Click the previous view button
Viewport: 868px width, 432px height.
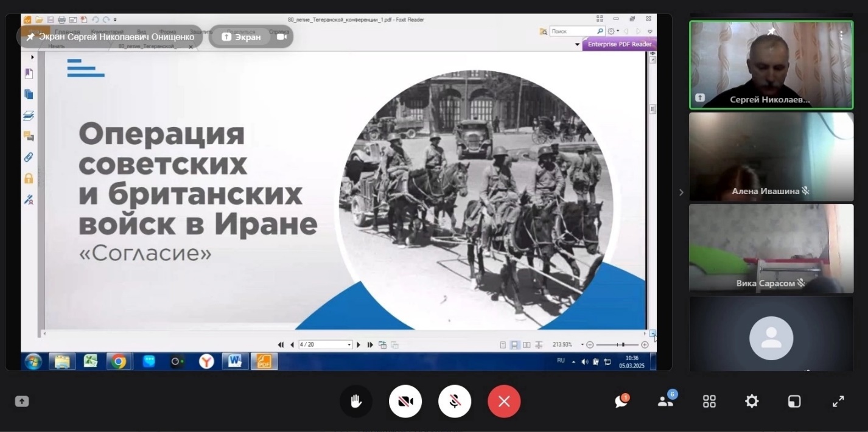coord(382,344)
